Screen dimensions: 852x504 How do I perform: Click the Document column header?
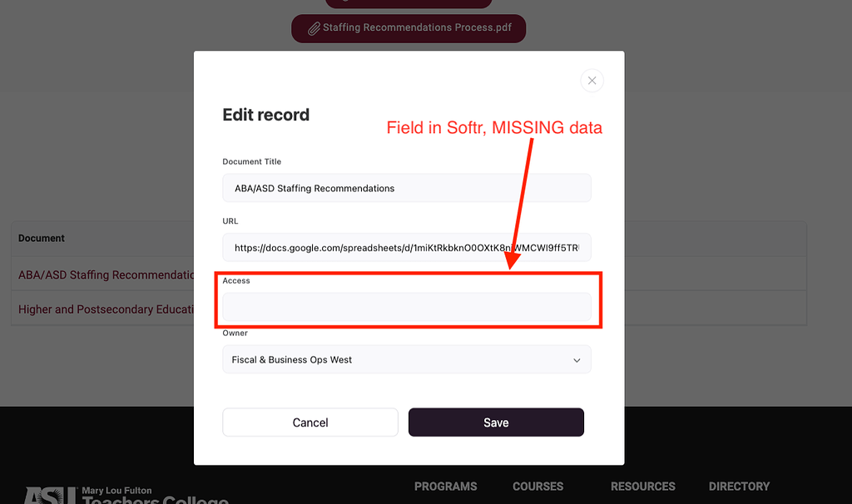(41, 238)
